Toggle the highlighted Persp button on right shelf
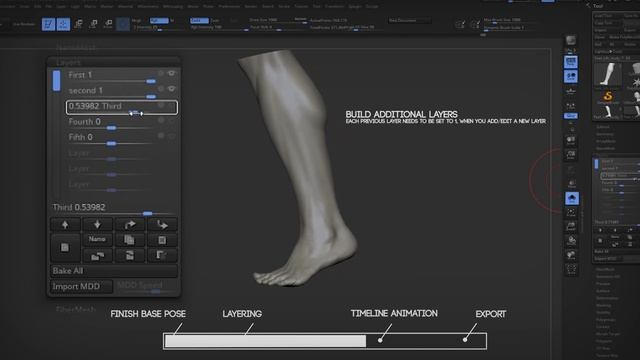Viewport: 640px width, 360px height. point(571,62)
